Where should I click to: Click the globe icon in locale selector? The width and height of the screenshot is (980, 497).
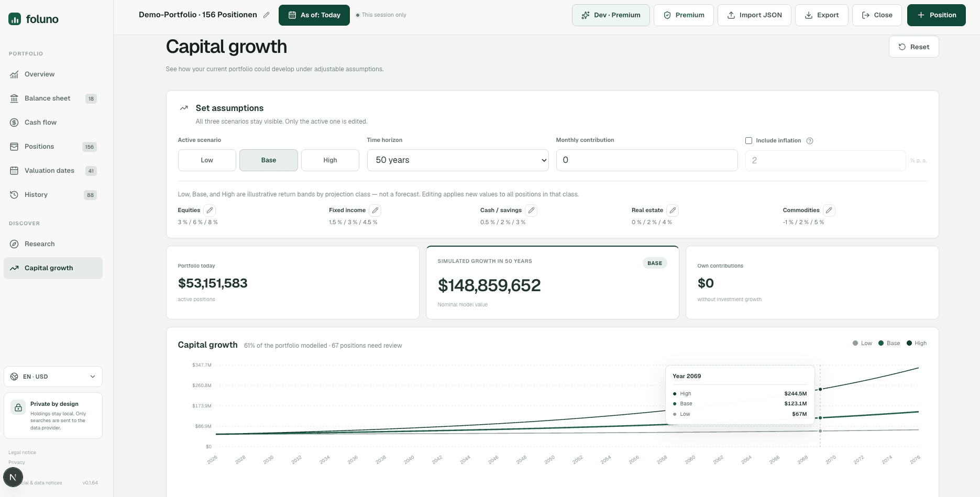tap(14, 377)
